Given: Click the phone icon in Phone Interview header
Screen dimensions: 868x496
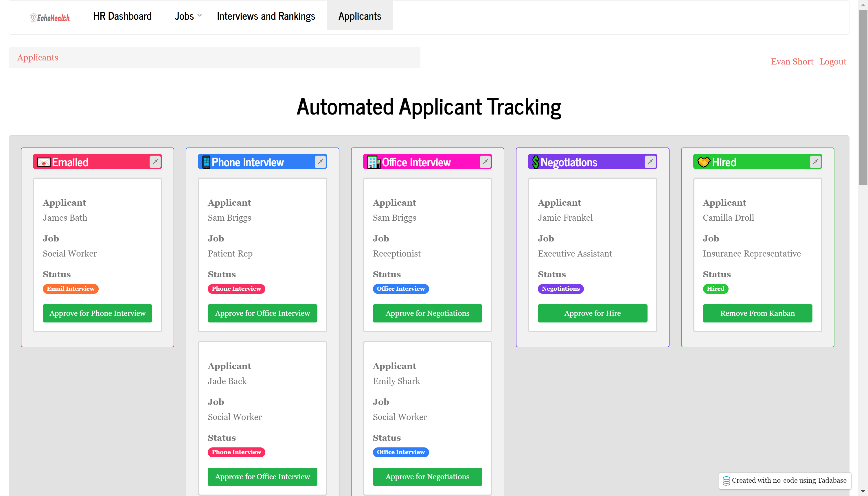Looking at the screenshot, I should 206,162.
